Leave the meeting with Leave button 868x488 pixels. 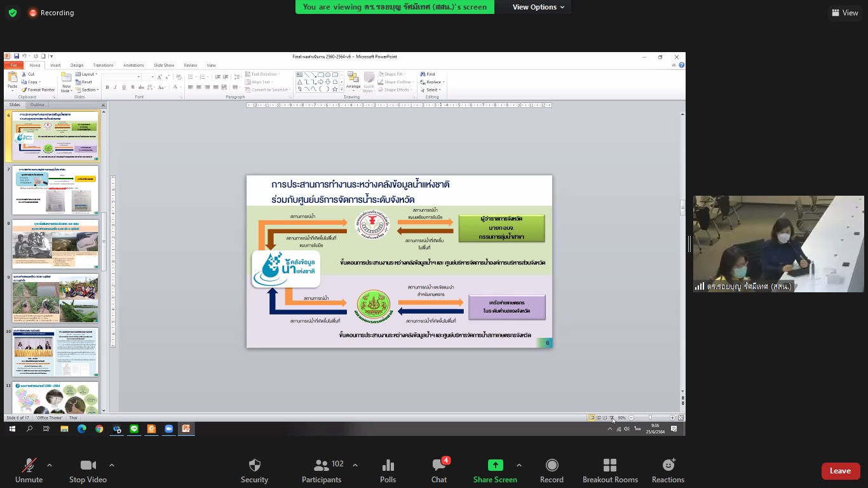coord(840,471)
